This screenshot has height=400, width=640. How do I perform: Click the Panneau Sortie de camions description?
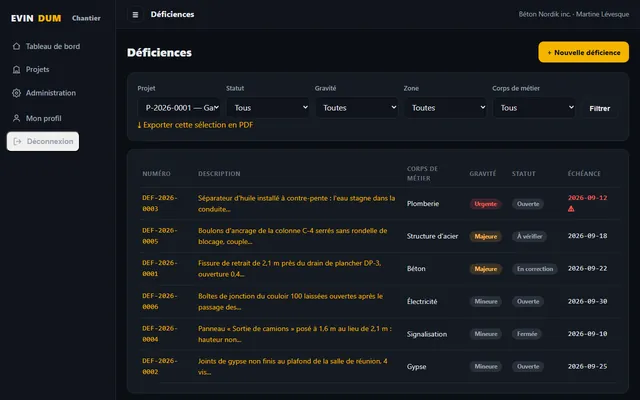[x=295, y=334]
